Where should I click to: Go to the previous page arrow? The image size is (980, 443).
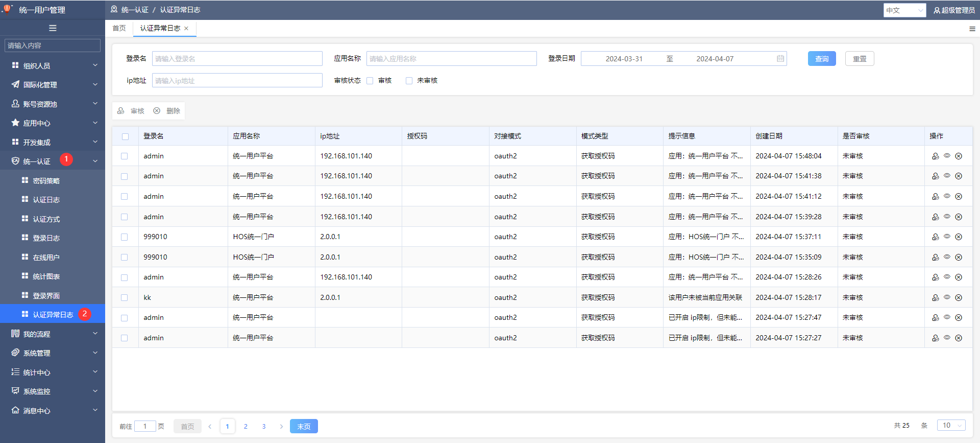210,426
